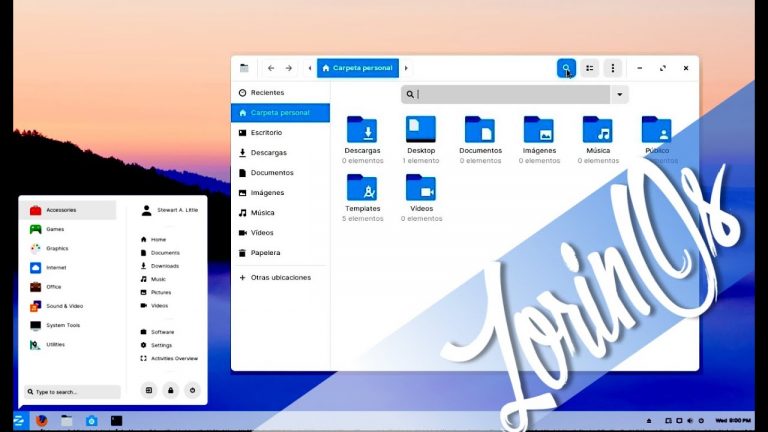Launch Firefox from the taskbar
This screenshot has width=768, height=432.
pyautogui.click(x=42, y=420)
